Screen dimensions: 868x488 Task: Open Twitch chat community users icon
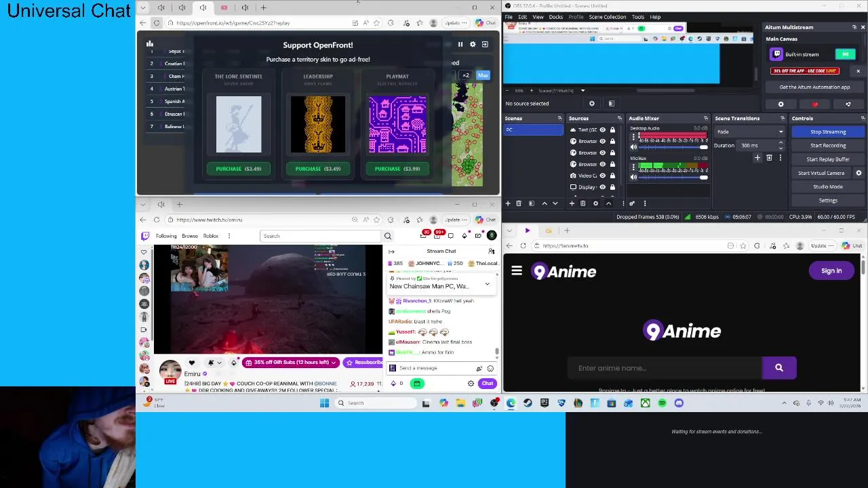click(492, 251)
